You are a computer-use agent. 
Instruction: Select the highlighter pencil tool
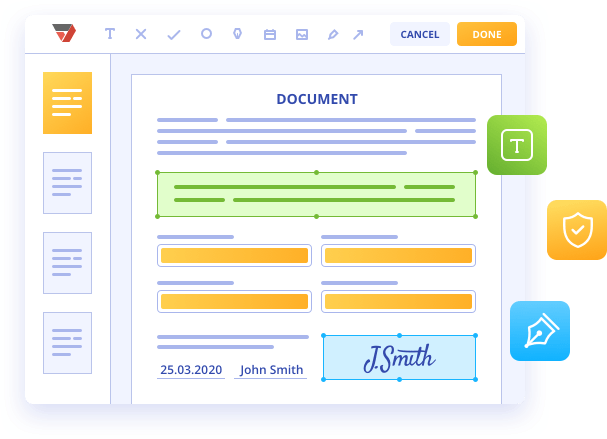point(333,34)
